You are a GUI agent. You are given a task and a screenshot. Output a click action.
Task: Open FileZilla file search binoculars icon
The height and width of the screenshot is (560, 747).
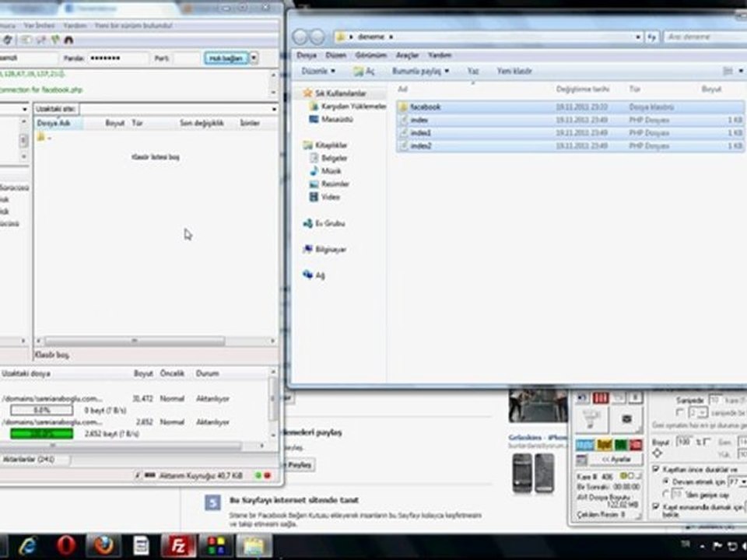[x=68, y=40]
